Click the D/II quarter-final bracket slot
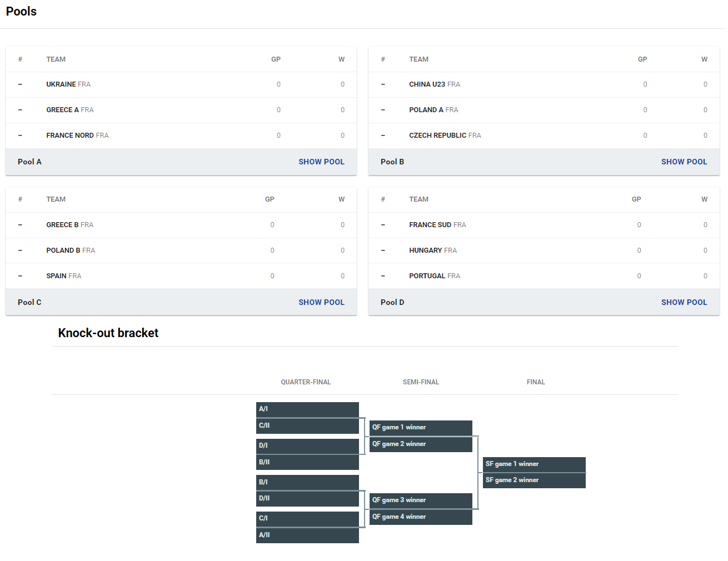Viewport: 728px width, 561px height. [307, 499]
